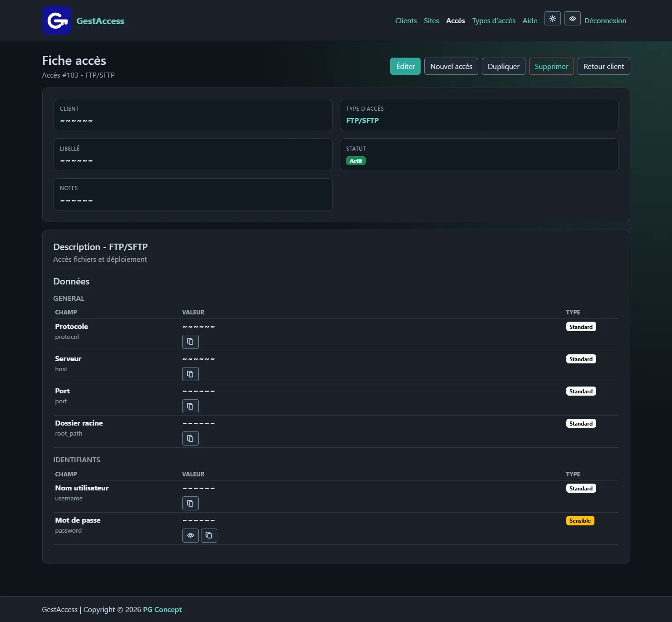Toggle the eye visibility button in navbar

tap(573, 19)
